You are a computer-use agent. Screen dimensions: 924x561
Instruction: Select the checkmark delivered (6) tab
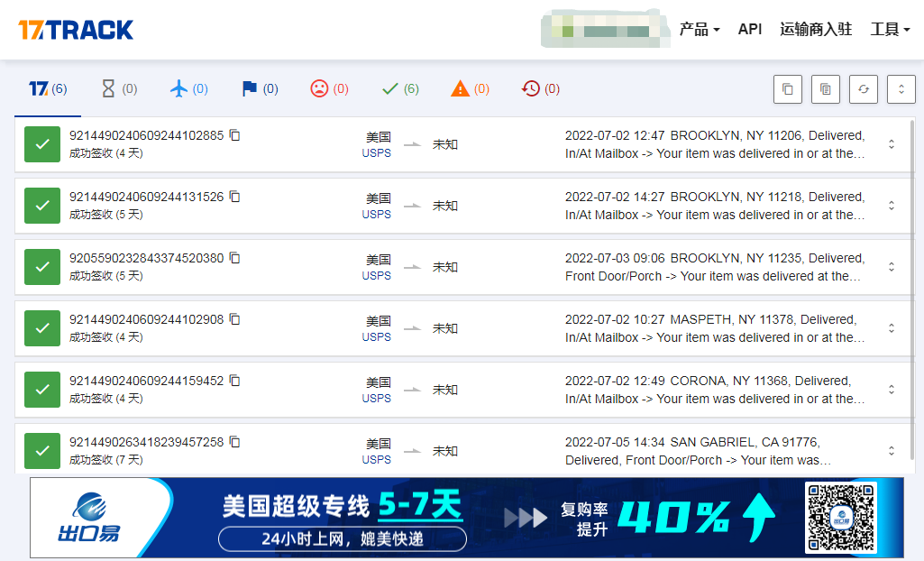(x=400, y=89)
